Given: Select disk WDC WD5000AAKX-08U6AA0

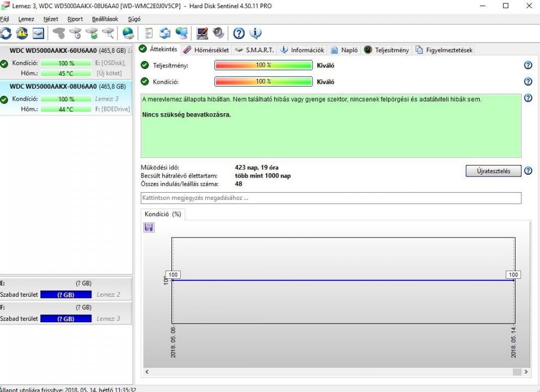Looking at the screenshot, I should click(x=66, y=97).
